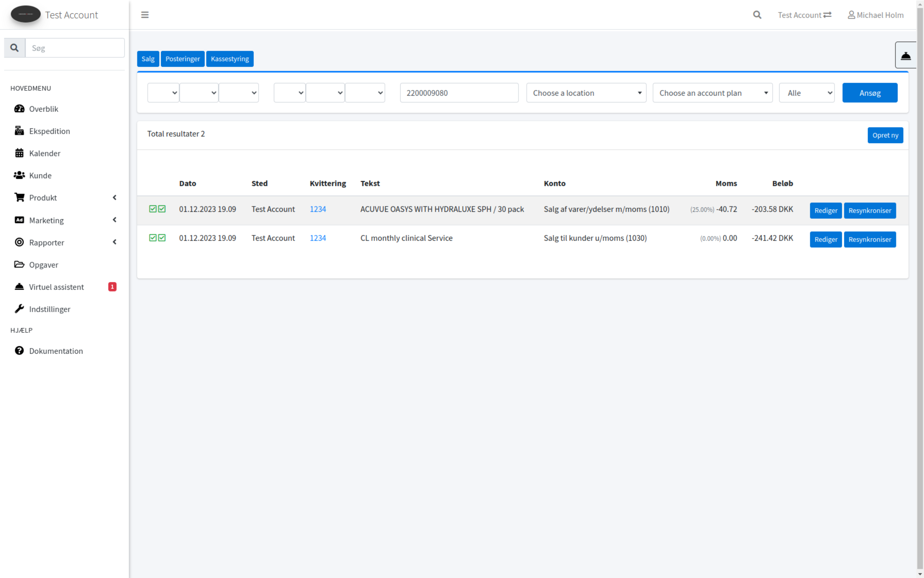Viewport: 924px width, 578px height.
Task: Open Virtuel assistent menu item
Action: 56,287
